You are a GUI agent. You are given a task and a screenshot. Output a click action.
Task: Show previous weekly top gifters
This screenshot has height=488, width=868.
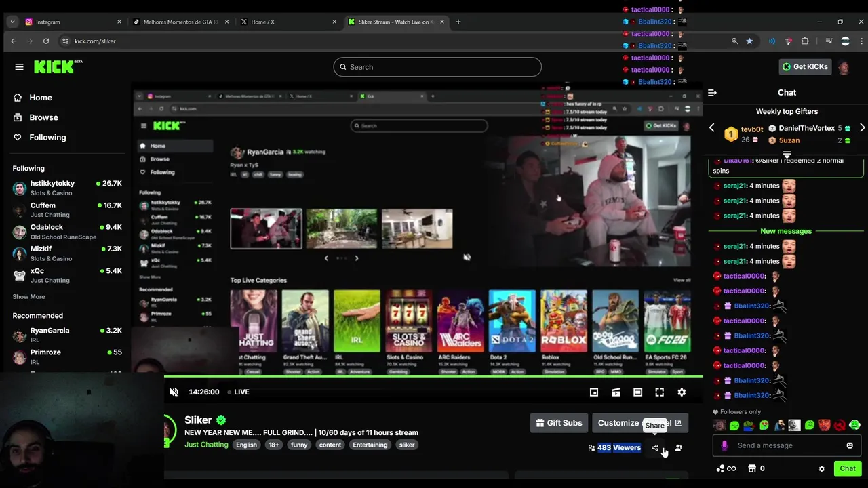point(711,127)
